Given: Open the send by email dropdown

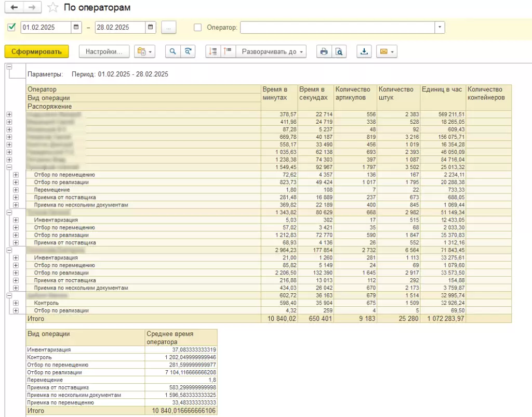Looking at the screenshot, I should pos(387,51).
